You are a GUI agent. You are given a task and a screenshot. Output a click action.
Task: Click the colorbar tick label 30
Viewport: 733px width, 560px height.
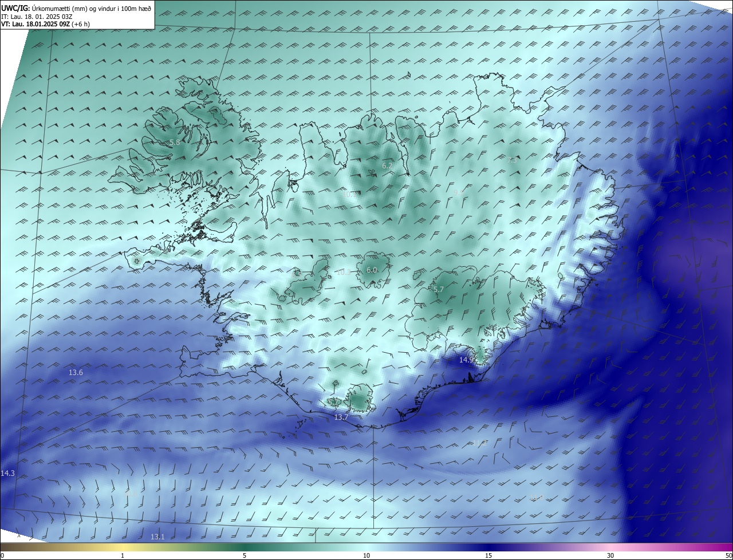pos(610,555)
